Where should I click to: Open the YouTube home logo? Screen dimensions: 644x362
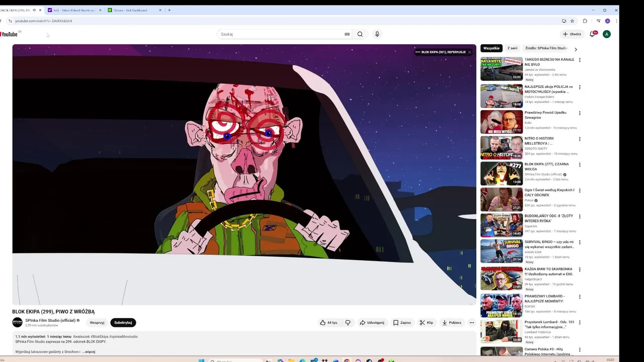click(10, 34)
